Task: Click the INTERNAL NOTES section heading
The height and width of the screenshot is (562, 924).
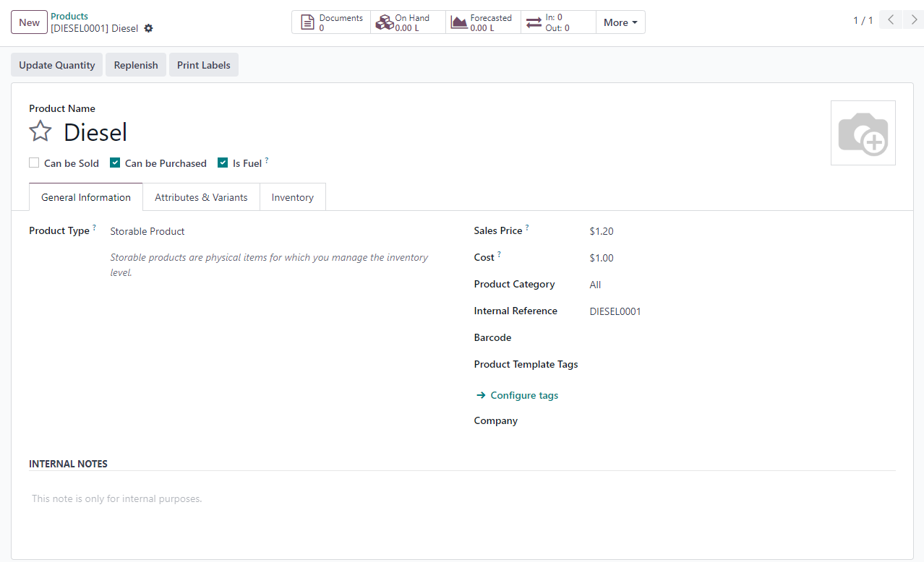Action: (x=68, y=464)
